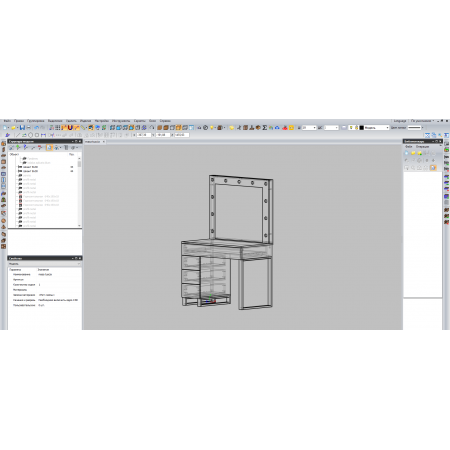450x450 pixels.
Task: Open the folder icon dropdown arrow
Action: point(17,128)
